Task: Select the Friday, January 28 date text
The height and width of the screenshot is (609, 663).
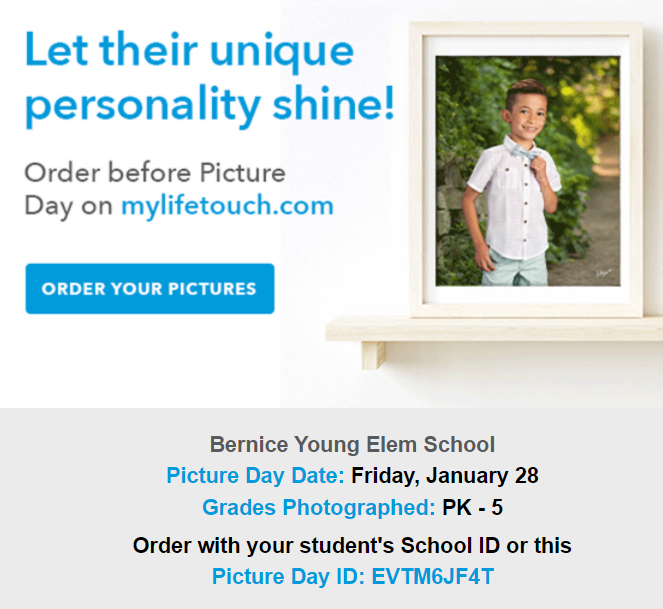Action: tap(445, 476)
